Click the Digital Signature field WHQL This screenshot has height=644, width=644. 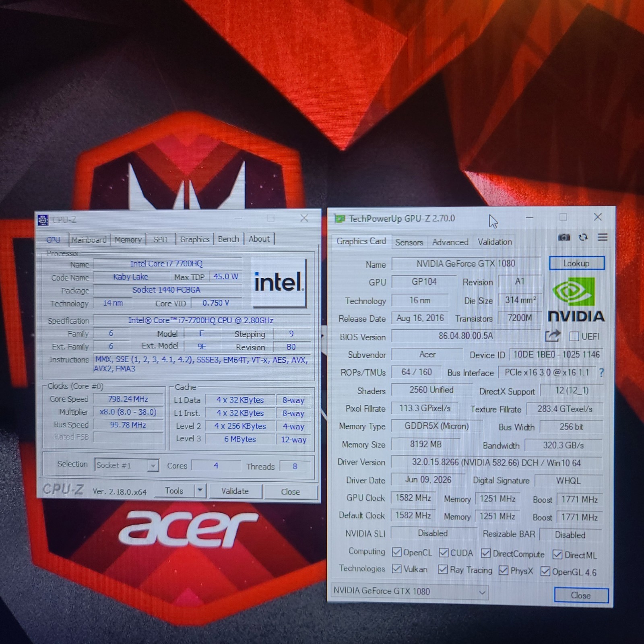click(x=568, y=481)
